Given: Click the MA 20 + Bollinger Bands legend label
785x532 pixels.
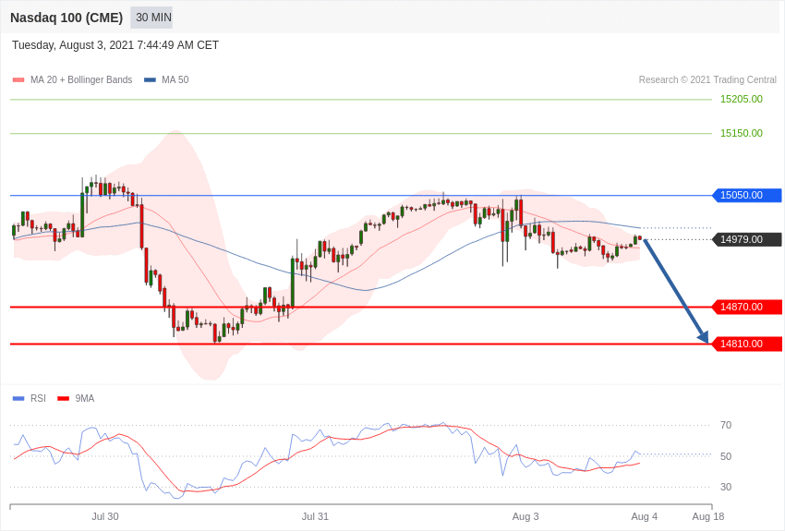Looking at the screenshot, I should pyautogui.click(x=81, y=80).
